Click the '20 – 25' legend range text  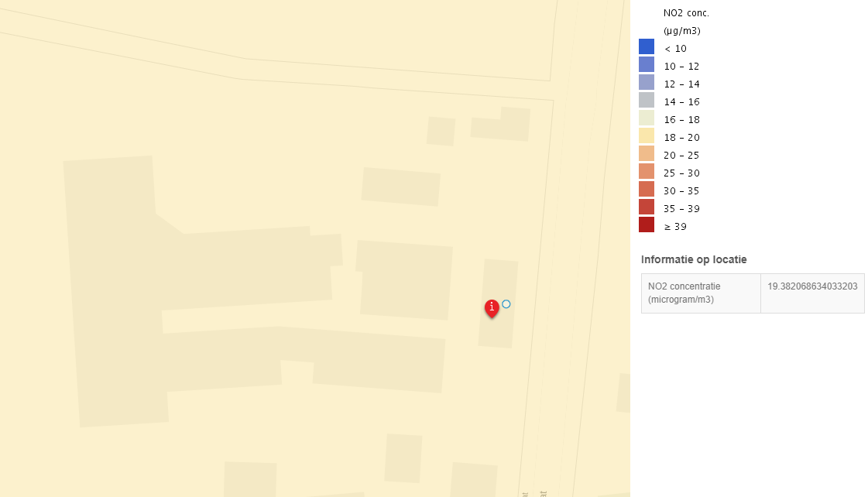click(681, 156)
